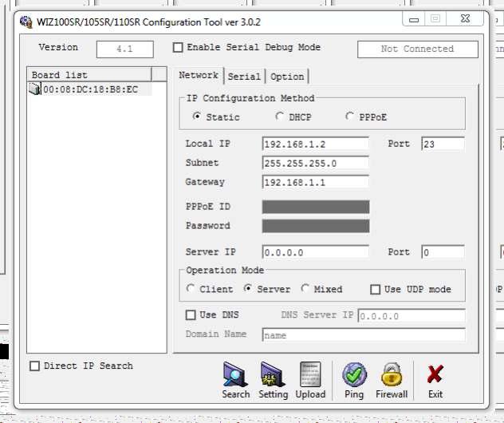Select the Static IP radio button
Screen dimensions: 504x423
click(x=197, y=116)
